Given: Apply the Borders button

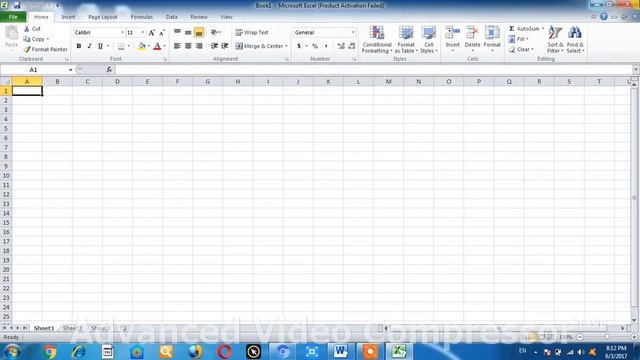Looking at the screenshot, I should 121,46.
